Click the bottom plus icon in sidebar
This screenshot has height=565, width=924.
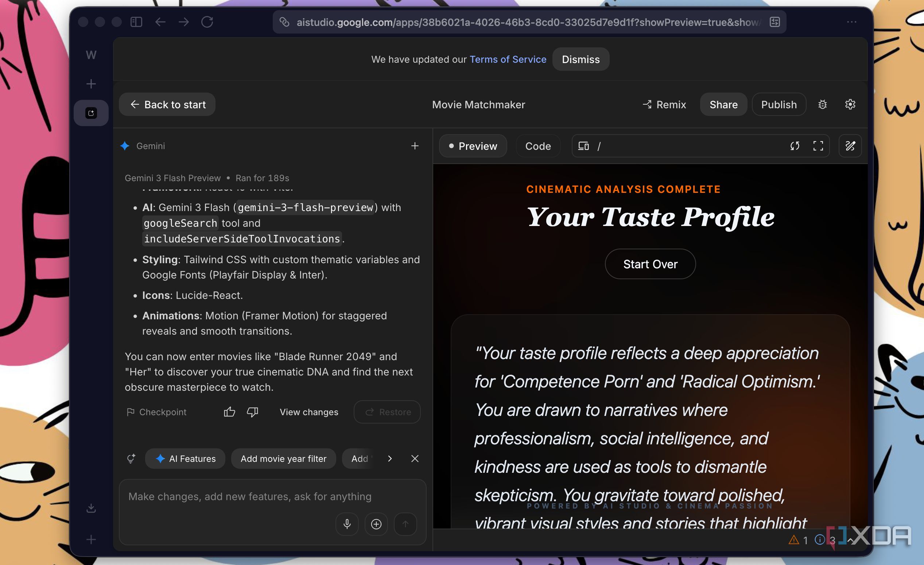point(91,539)
